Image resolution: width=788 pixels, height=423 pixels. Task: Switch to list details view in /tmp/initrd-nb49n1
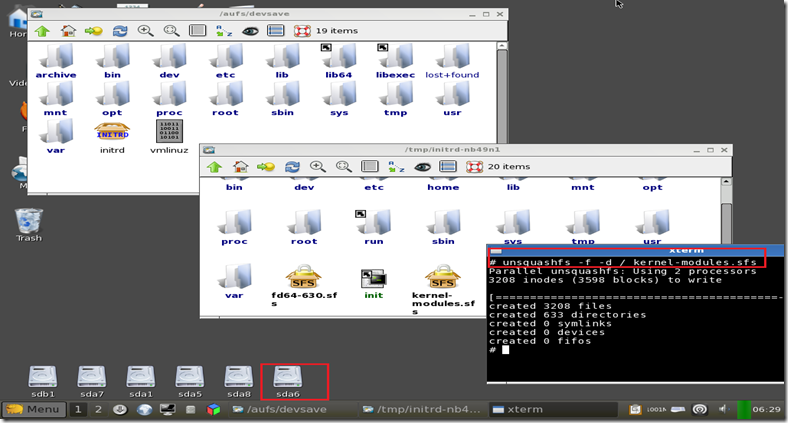click(x=448, y=167)
